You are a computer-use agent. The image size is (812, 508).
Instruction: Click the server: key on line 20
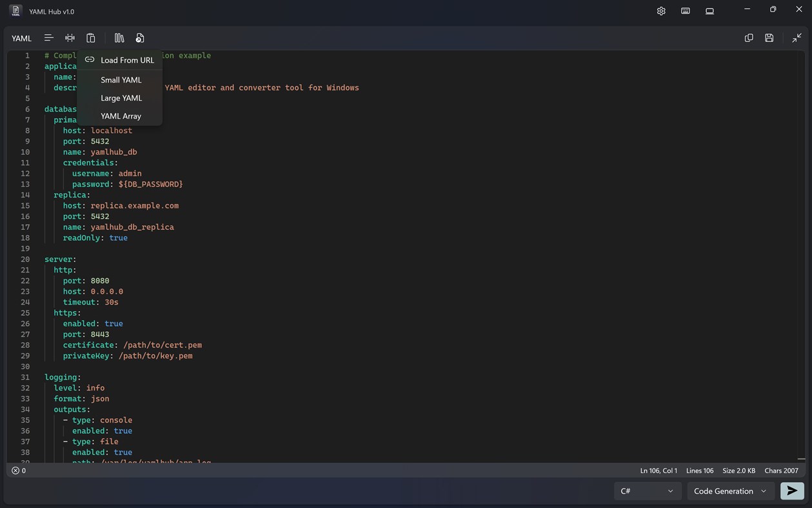coord(61,259)
